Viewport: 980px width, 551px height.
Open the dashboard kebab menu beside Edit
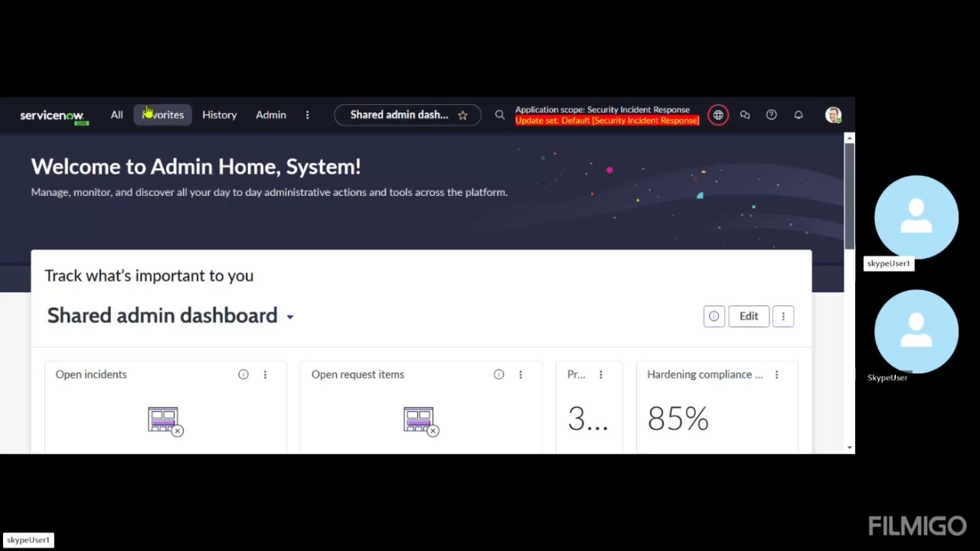click(783, 316)
